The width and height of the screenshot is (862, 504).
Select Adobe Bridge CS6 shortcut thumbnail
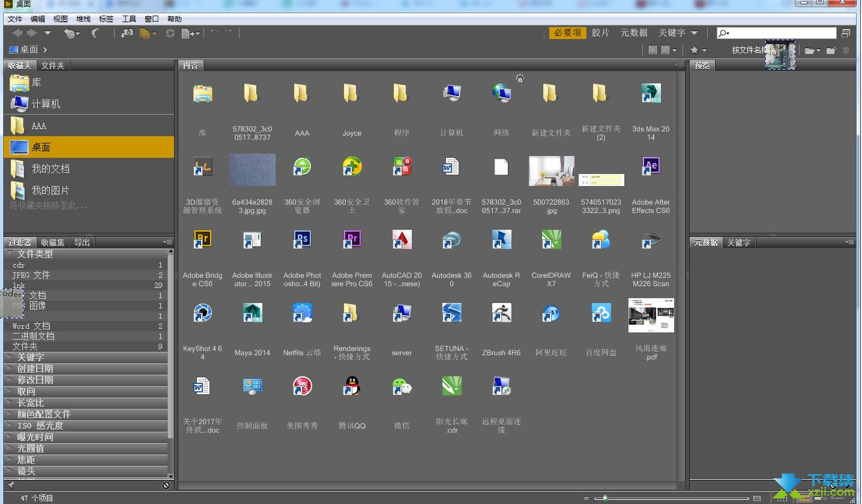tap(202, 240)
